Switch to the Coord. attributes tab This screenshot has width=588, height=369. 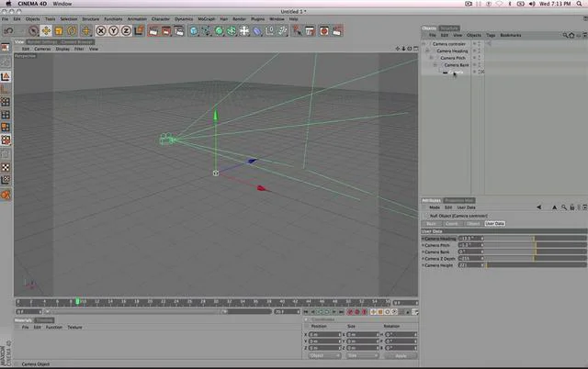pos(452,224)
